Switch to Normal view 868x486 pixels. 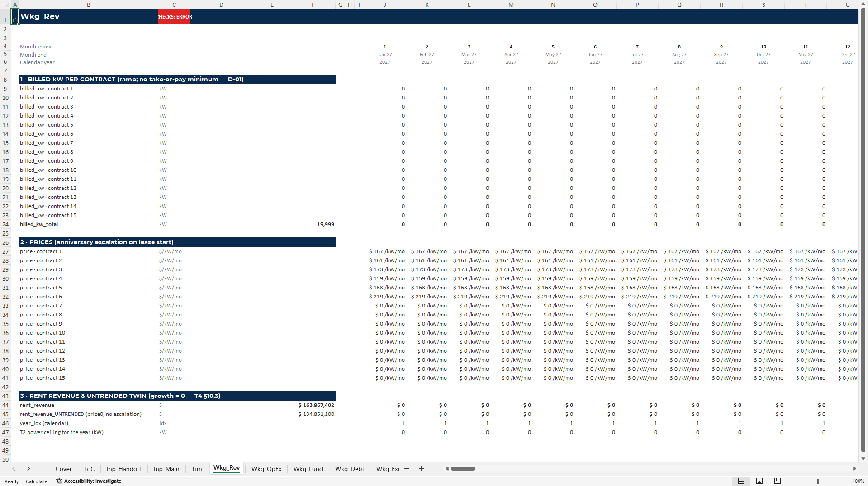[x=741, y=481]
